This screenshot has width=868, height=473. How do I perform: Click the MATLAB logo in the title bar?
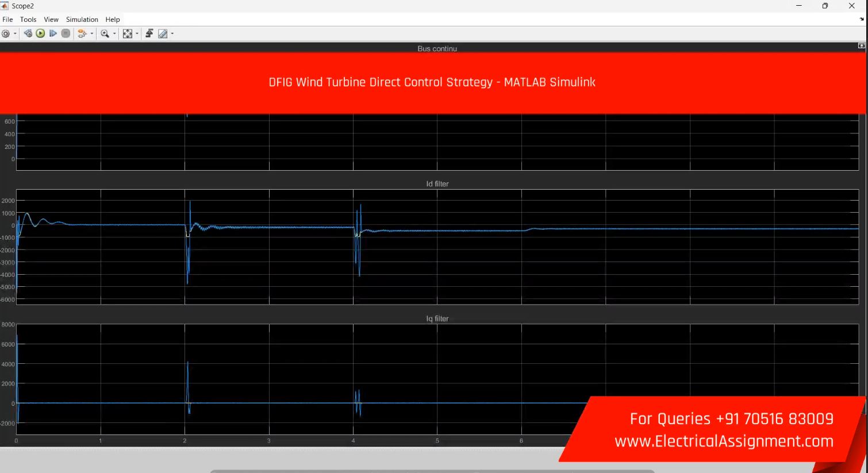coord(5,6)
